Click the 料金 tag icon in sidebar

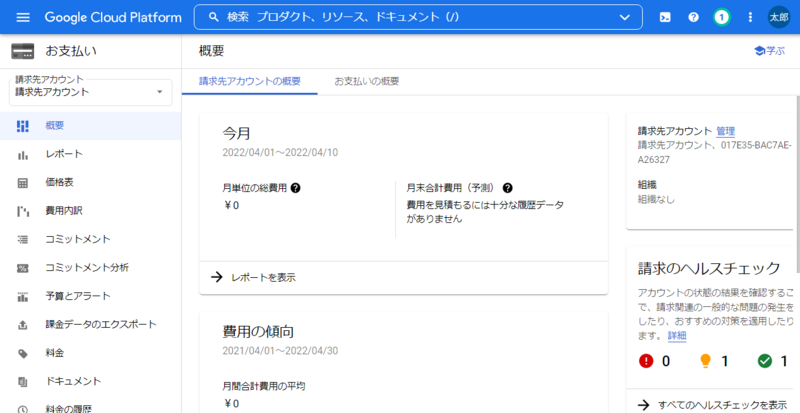coord(23,353)
